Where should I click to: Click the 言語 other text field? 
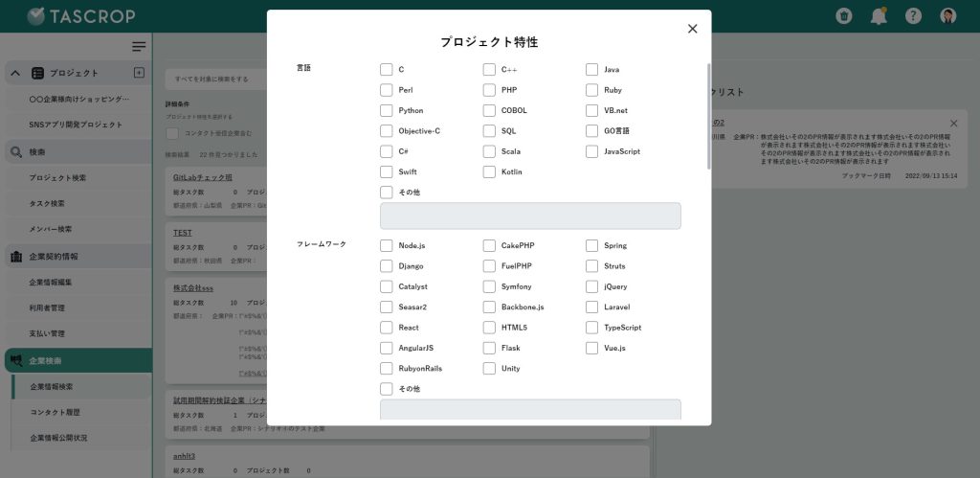point(530,216)
